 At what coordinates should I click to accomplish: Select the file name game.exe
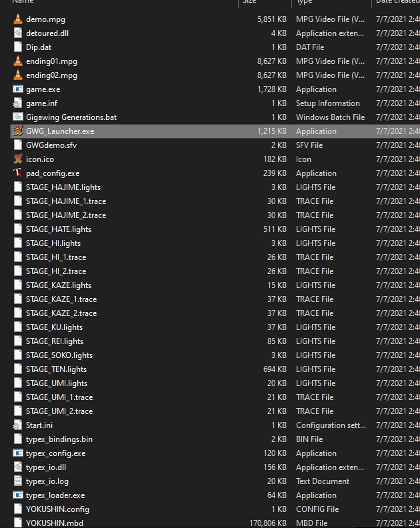[x=43, y=89]
